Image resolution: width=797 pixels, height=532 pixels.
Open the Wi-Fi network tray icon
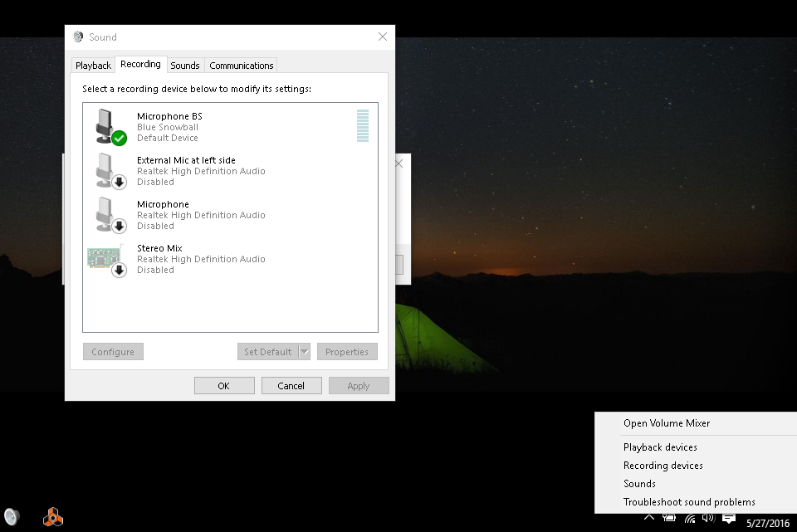[x=690, y=518]
